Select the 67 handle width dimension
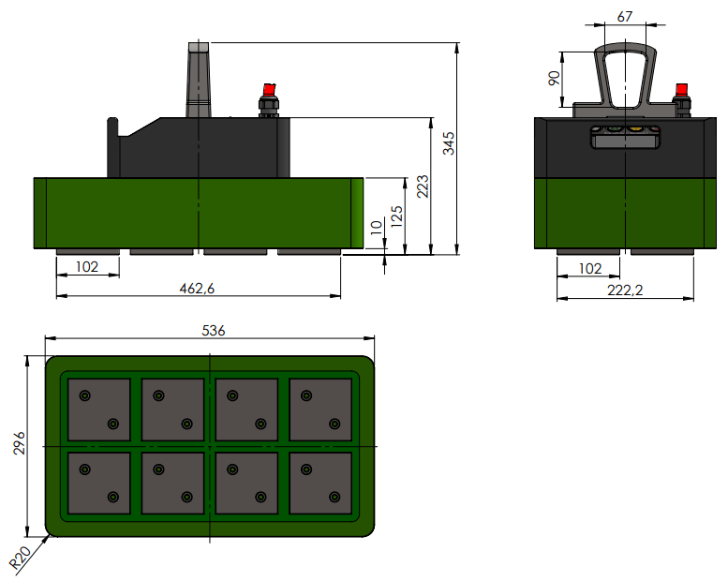 pyautogui.click(x=626, y=16)
